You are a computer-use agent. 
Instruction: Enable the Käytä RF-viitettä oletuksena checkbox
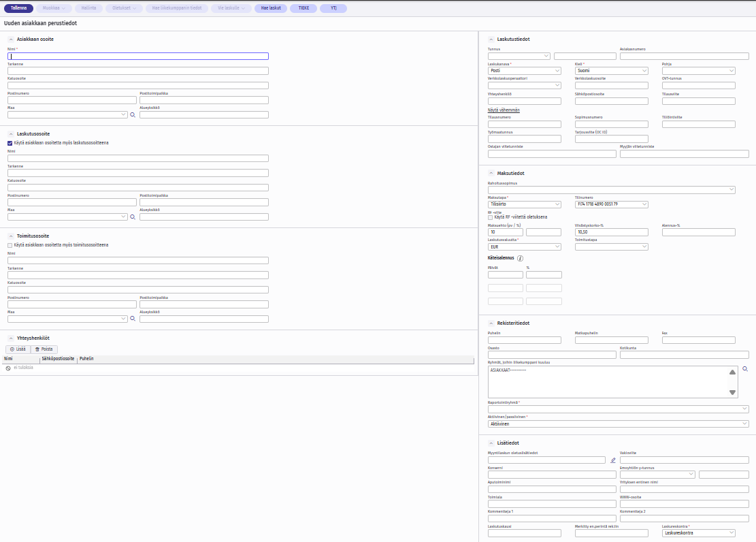click(491, 217)
